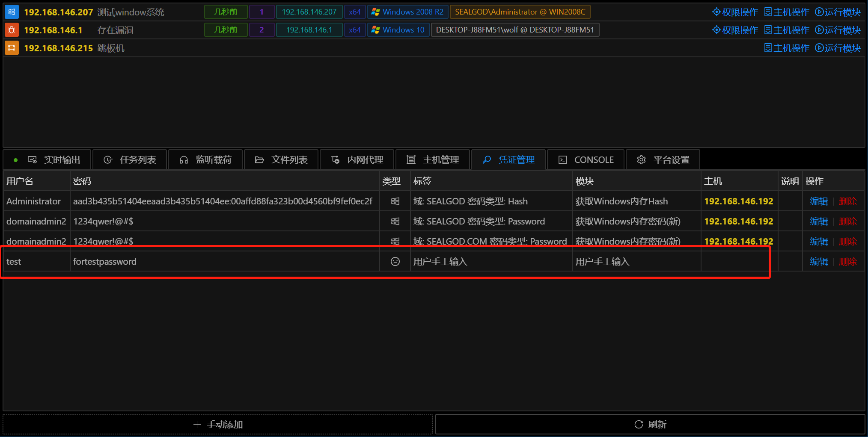Screen dimensions: 868x437
Task: Click session ID badge 1
Action: (262, 12)
